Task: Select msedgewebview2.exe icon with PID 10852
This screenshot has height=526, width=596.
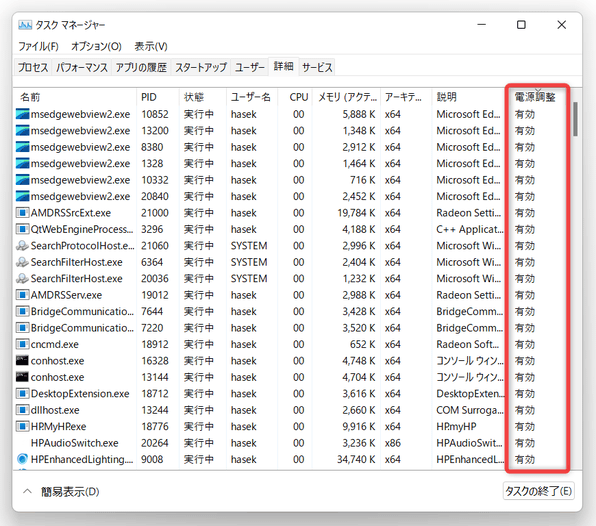Action: [x=22, y=114]
